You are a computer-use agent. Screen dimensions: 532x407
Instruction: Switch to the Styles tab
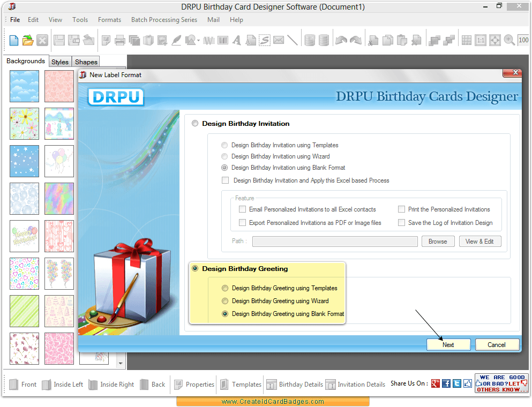(60, 62)
